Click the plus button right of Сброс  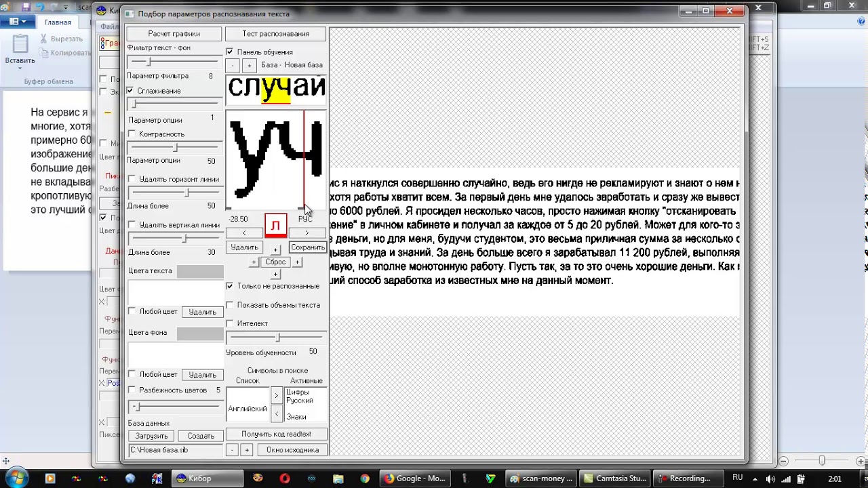(297, 262)
